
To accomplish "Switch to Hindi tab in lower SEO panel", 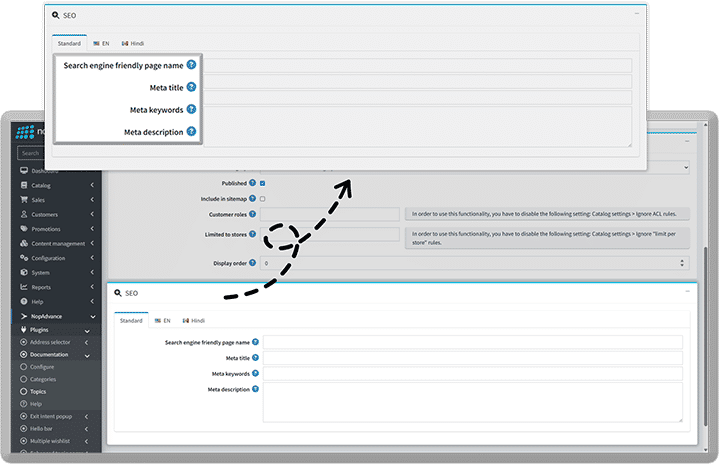I will coord(194,320).
